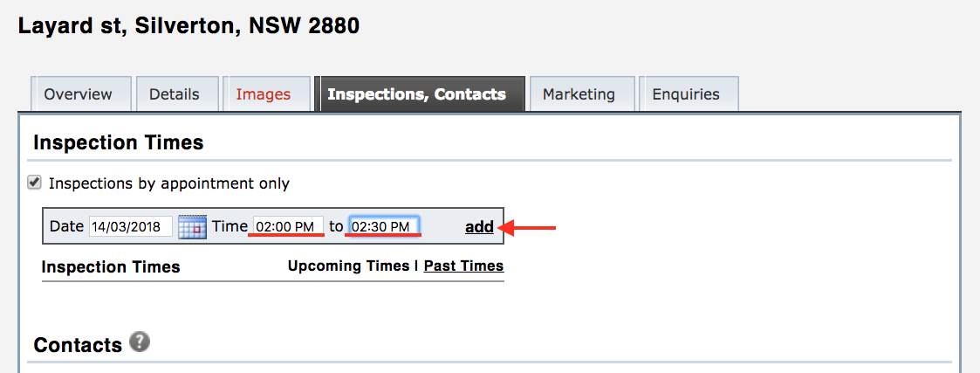Image resolution: width=980 pixels, height=373 pixels.
Task: Focus the end time field 02:30 PM
Action: pos(384,227)
